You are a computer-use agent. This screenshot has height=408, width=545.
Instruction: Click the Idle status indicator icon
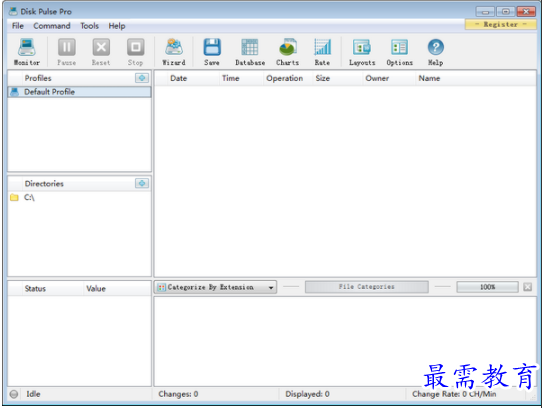click(14, 394)
